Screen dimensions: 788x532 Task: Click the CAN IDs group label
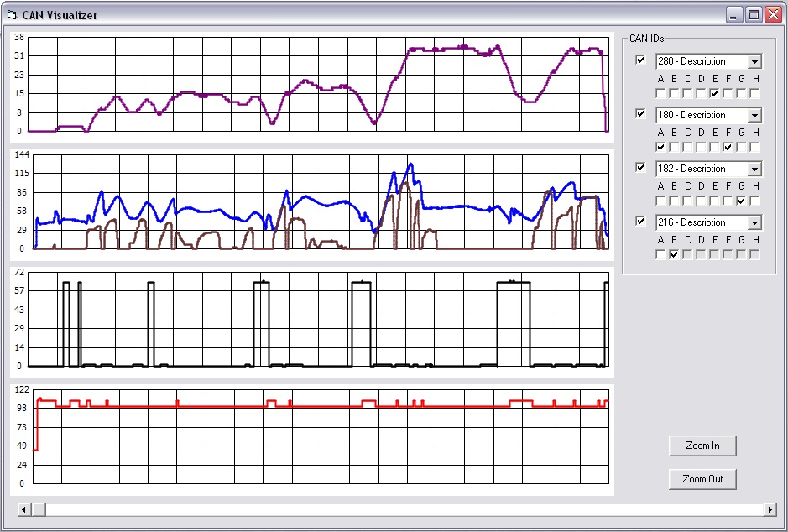[x=647, y=39]
